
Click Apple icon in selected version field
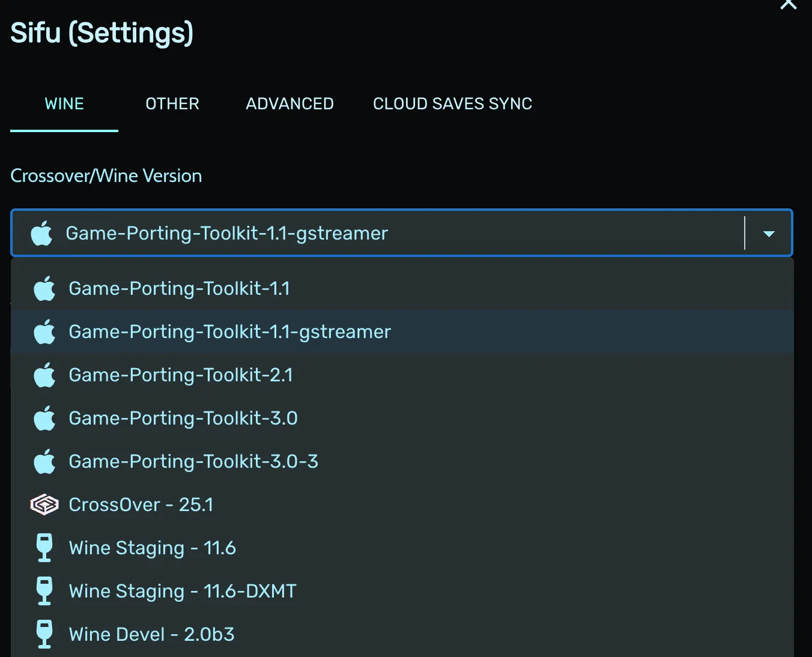[x=41, y=233]
